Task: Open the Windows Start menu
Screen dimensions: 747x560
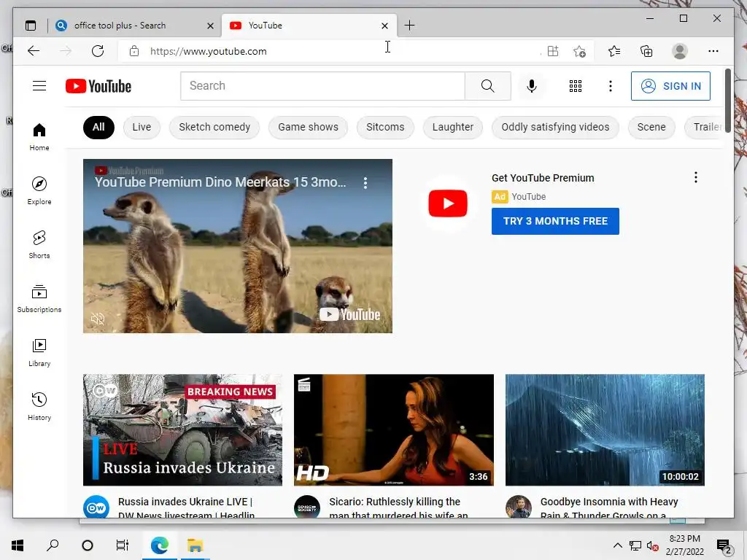Action: pos(18,545)
